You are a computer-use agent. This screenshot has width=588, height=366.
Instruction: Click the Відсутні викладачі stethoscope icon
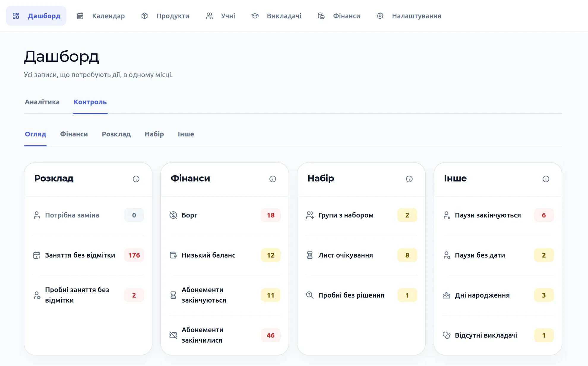coord(446,335)
